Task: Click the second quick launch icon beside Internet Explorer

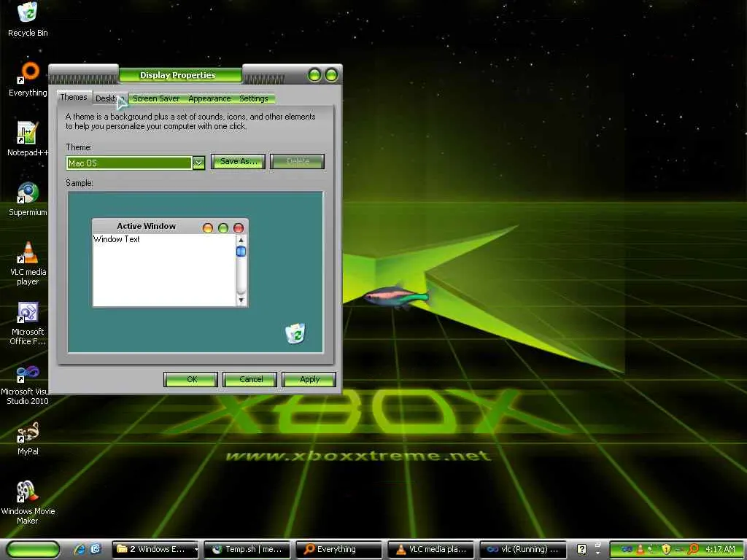Action: [x=96, y=549]
